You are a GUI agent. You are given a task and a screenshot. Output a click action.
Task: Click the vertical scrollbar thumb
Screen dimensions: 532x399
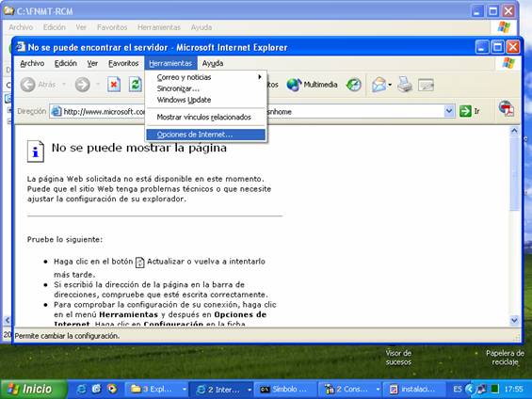point(514,173)
